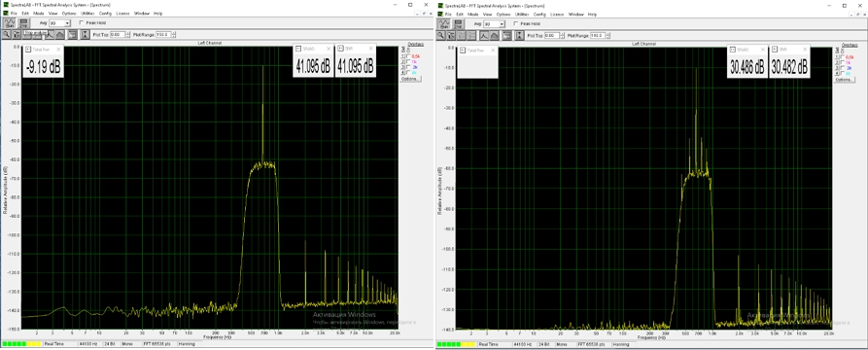Viewport: 868px width, 350px height.
Task: Close the SNAD readout panel in left window
Action: [x=329, y=49]
